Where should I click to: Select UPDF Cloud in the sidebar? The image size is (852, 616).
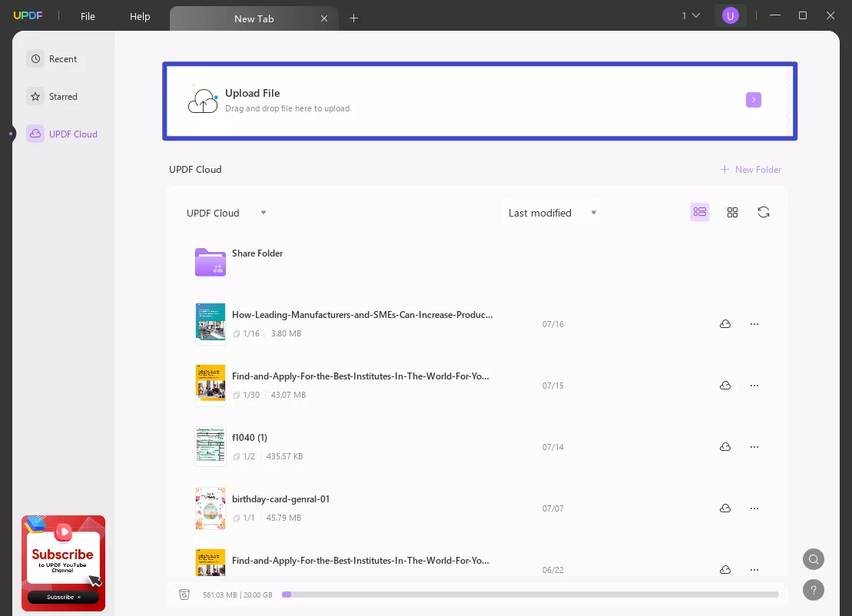tap(62, 134)
